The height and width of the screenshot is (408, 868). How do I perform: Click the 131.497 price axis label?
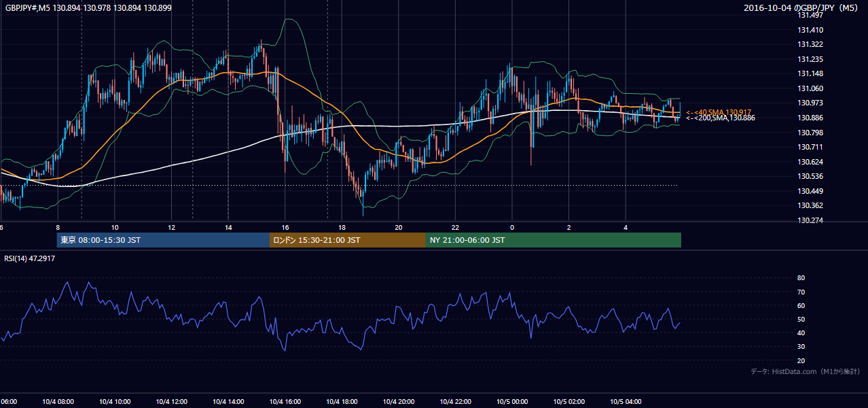pos(810,15)
